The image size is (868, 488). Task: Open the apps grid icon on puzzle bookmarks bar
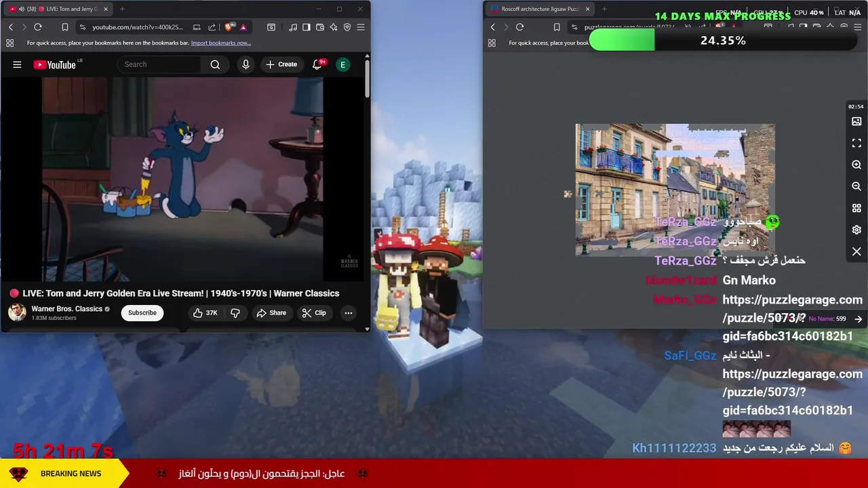point(492,43)
